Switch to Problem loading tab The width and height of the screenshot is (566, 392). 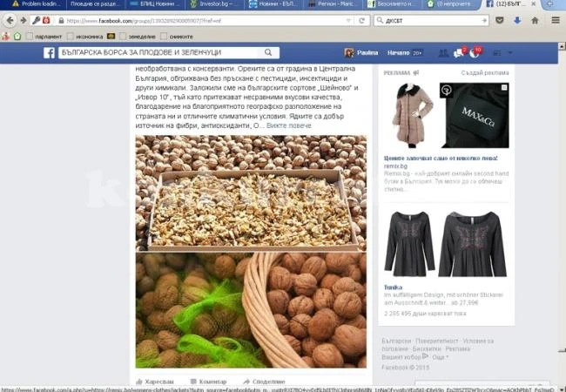(35, 4)
